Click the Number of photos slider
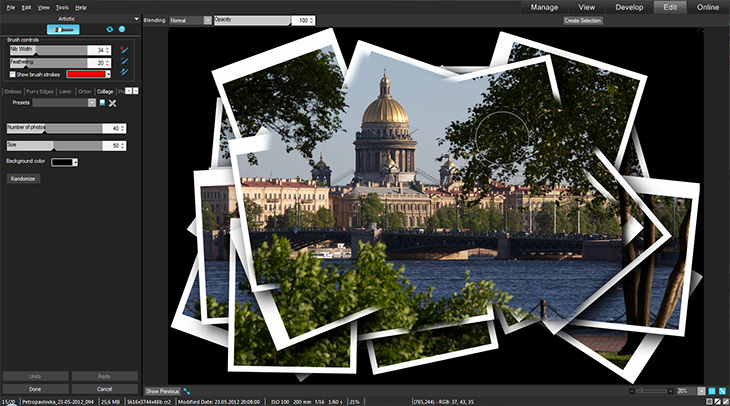730x406 pixels. [54, 128]
